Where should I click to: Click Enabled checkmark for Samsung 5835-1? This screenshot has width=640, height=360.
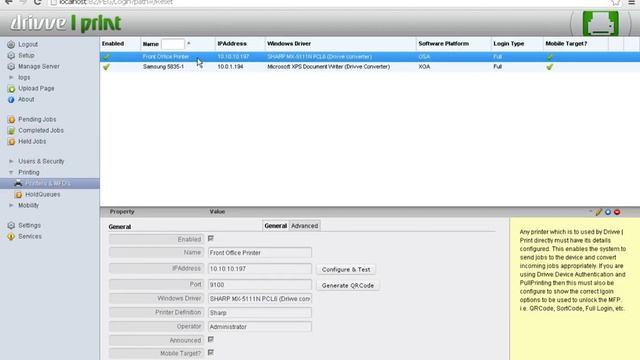[x=106, y=67]
